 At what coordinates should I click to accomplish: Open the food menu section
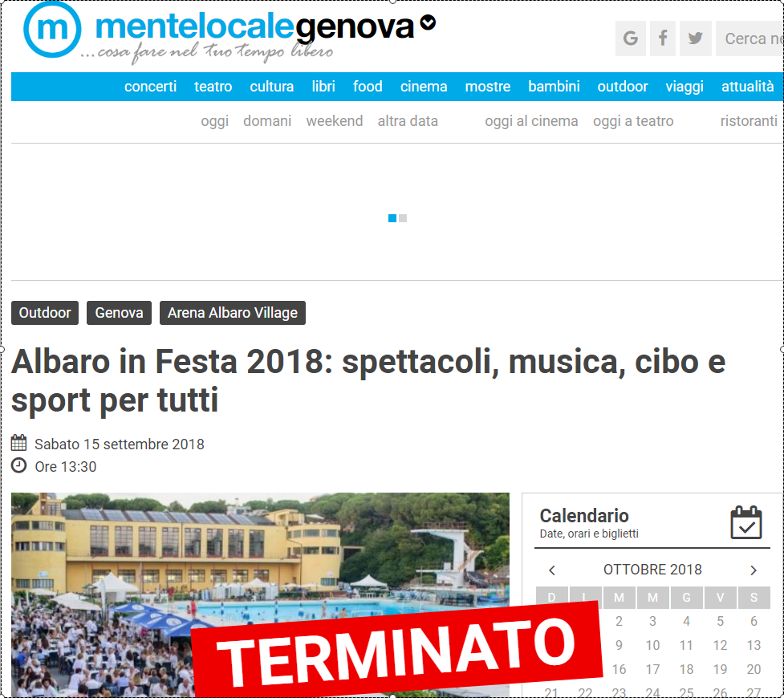368,87
